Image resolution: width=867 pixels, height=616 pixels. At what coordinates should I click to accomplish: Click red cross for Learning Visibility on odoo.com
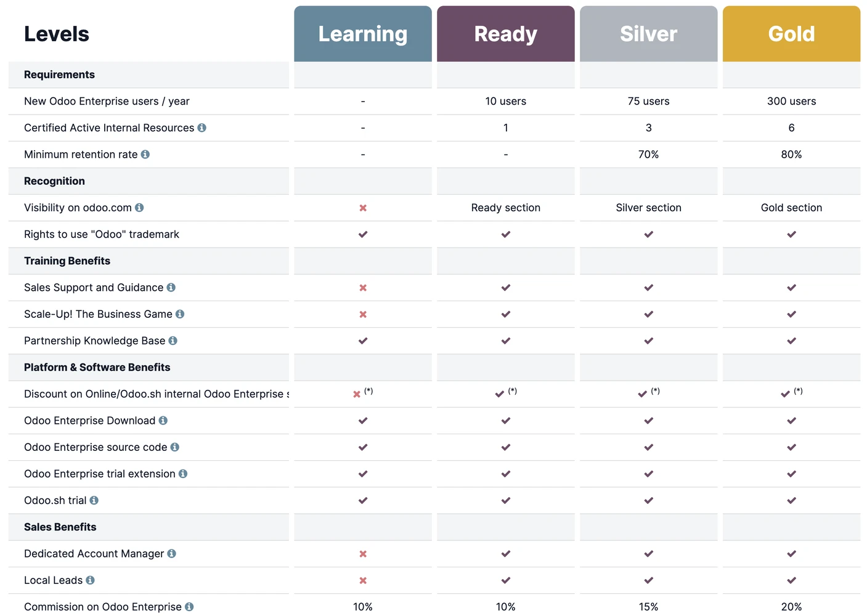[363, 208]
